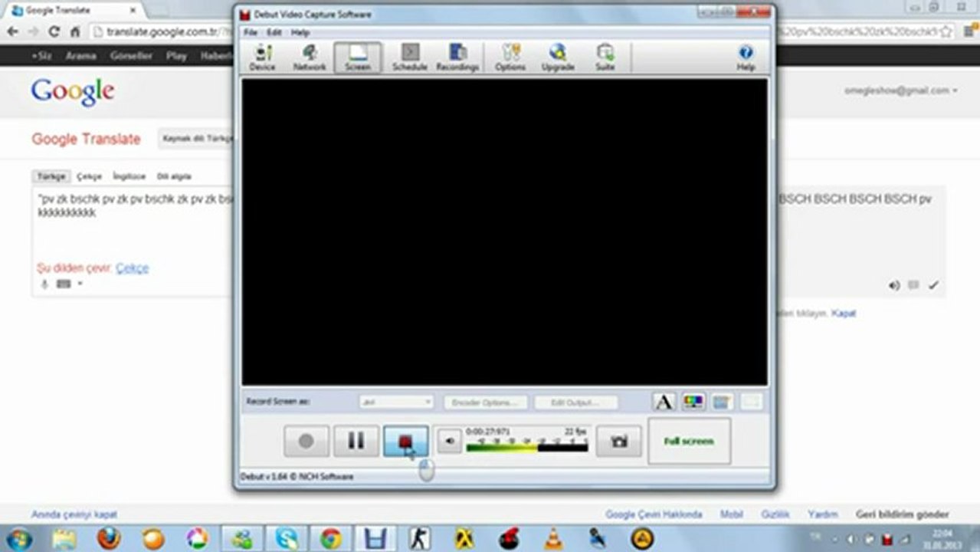The height and width of the screenshot is (552, 980).
Task: Pause the recording
Action: tap(356, 441)
